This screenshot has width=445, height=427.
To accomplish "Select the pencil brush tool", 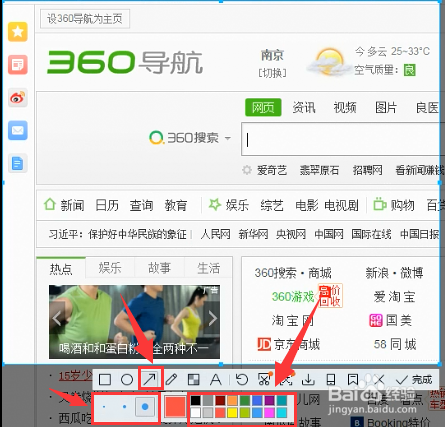I will click(x=171, y=379).
